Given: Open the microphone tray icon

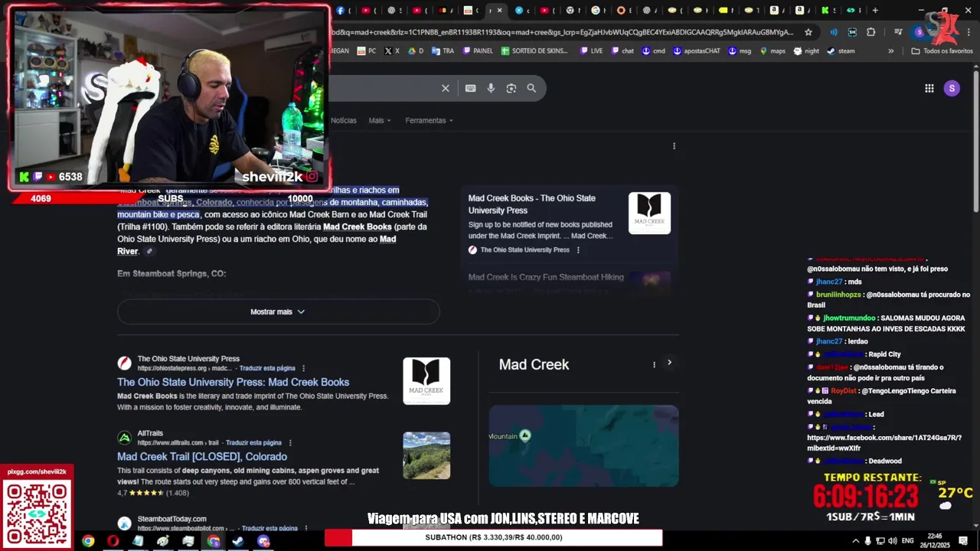Looking at the screenshot, I should (x=867, y=541).
